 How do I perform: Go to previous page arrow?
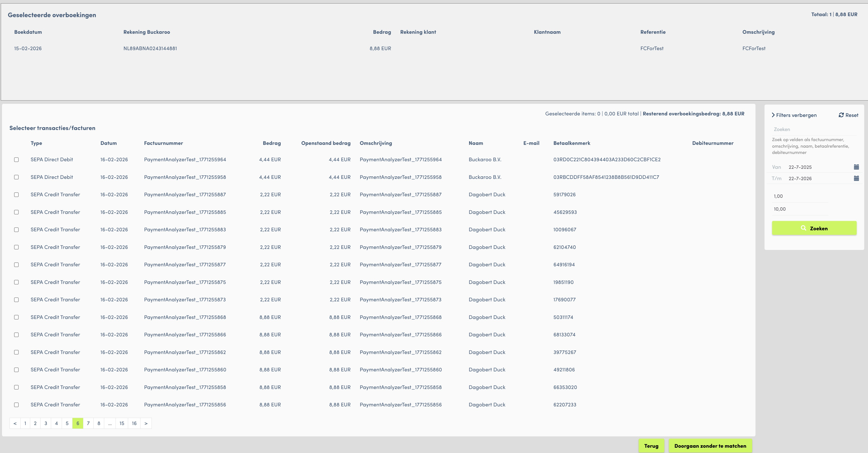15,423
